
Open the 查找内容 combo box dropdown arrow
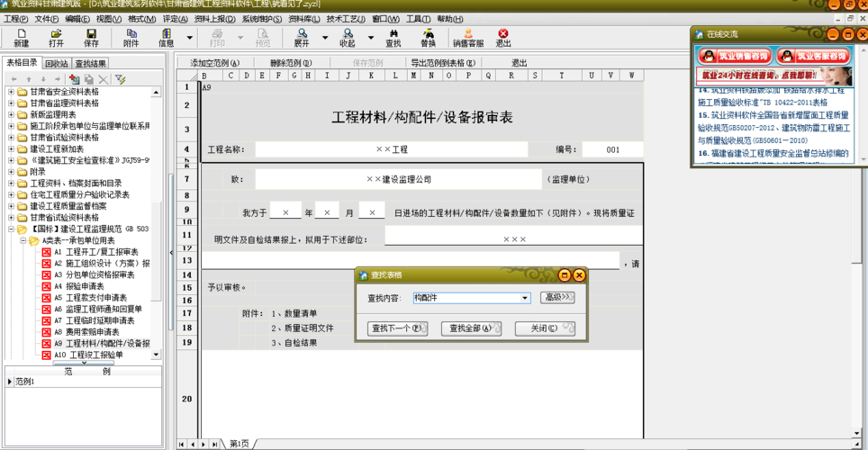[525, 298]
